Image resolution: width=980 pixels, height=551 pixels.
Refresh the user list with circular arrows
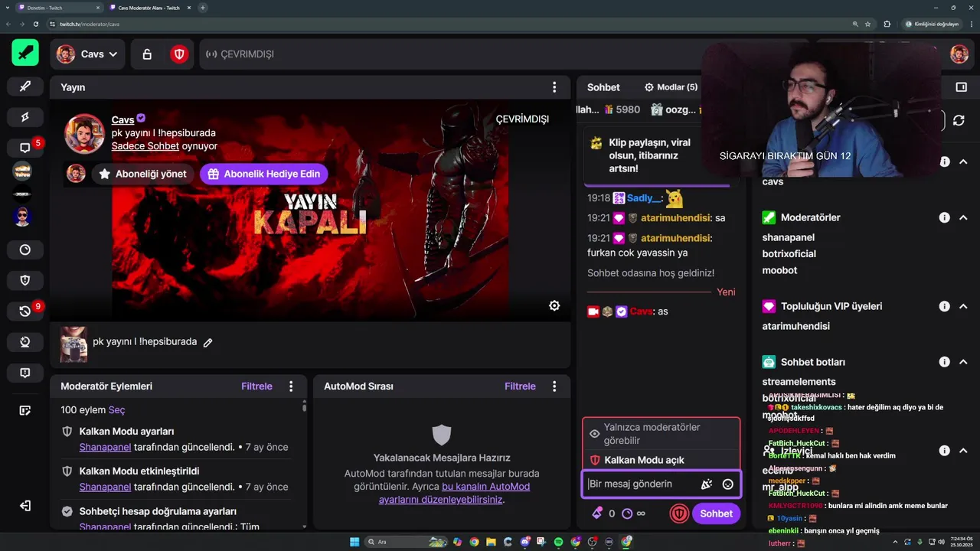959,120
